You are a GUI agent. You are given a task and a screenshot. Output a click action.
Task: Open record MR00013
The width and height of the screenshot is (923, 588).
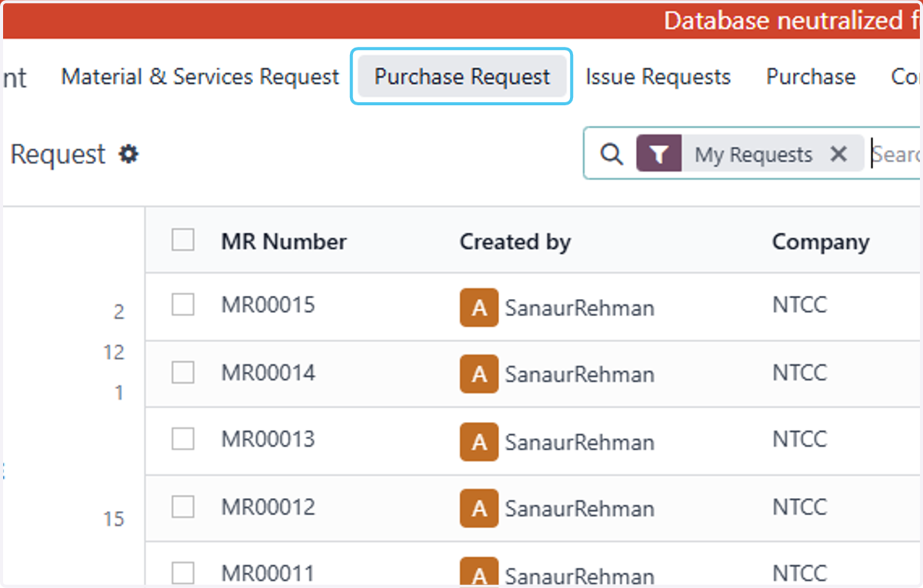[x=268, y=439]
